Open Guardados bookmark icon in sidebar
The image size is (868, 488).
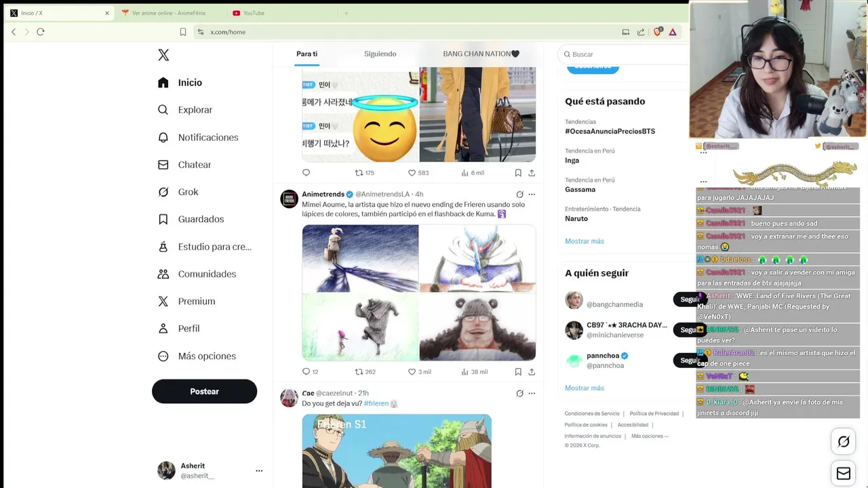(163, 219)
